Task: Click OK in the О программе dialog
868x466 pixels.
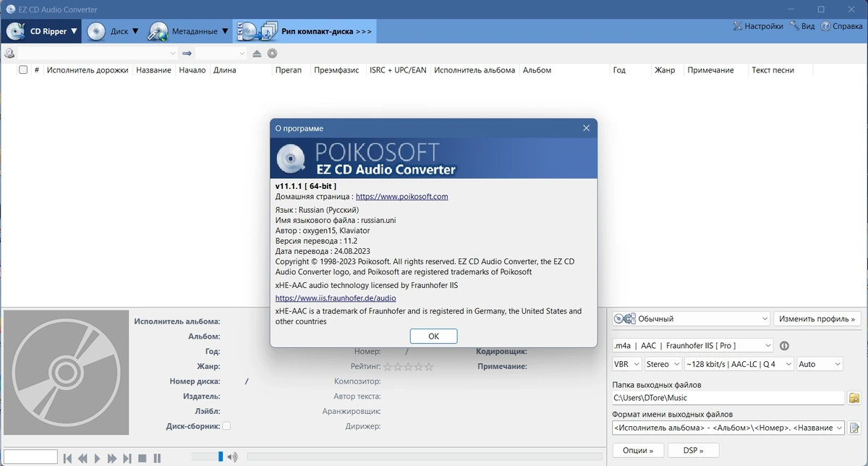Action: [x=433, y=336]
